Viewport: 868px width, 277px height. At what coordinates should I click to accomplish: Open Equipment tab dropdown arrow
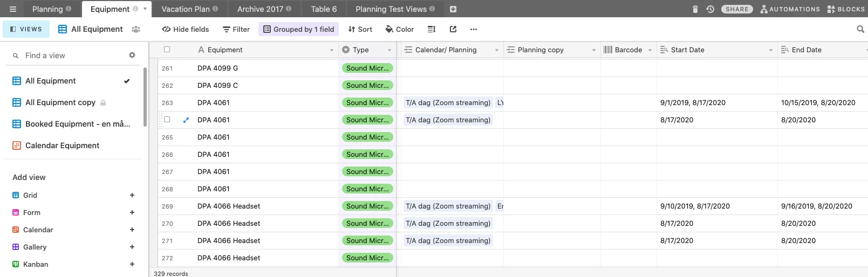tap(145, 9)
